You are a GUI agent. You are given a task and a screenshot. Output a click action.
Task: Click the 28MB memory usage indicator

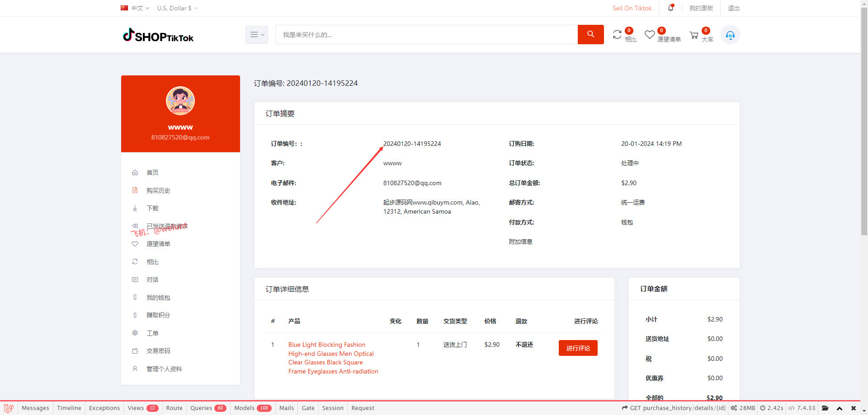tap(743, 408)
